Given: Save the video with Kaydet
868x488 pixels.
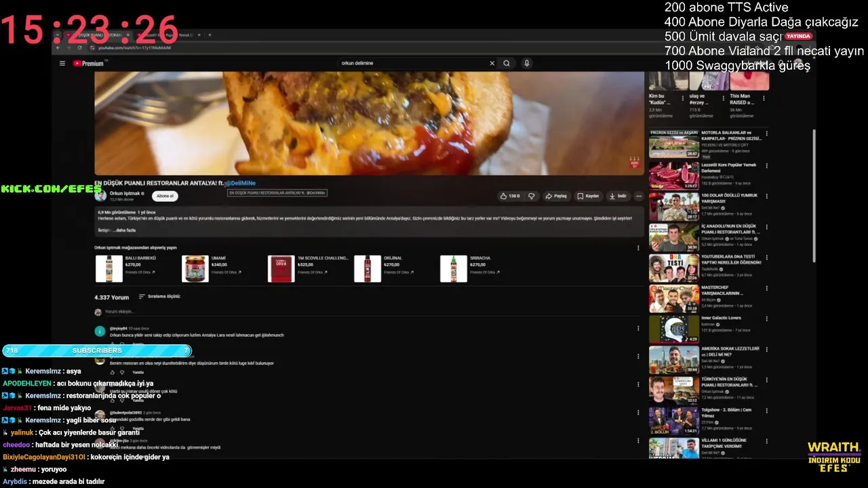Looking at the screenshot, I should coord(588,196).
